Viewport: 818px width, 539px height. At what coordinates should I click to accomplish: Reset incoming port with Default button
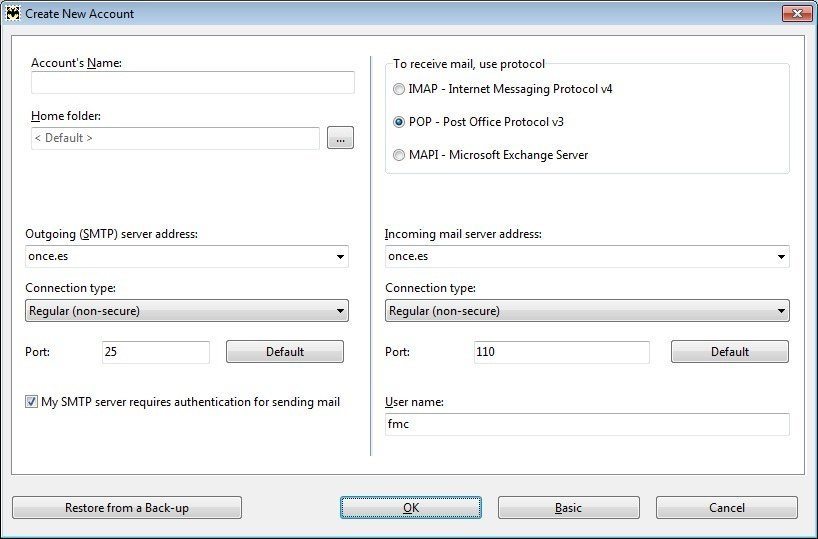730,352
